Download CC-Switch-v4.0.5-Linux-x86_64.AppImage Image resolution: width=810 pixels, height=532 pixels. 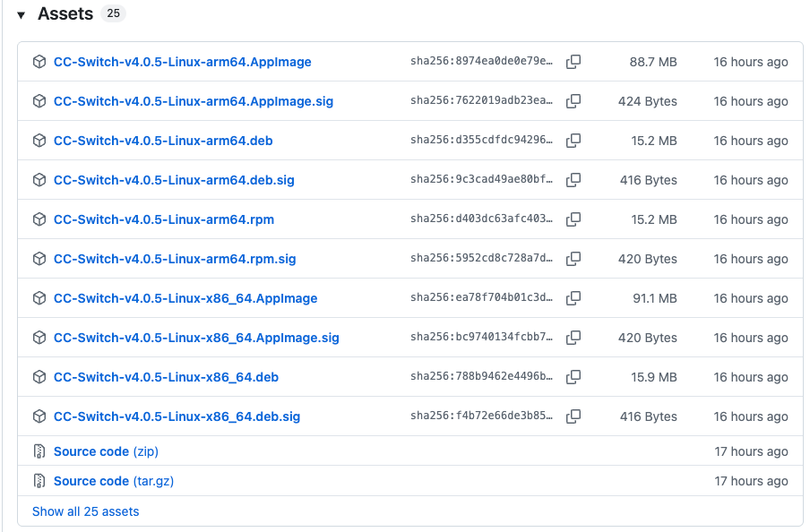coord(185,298)
